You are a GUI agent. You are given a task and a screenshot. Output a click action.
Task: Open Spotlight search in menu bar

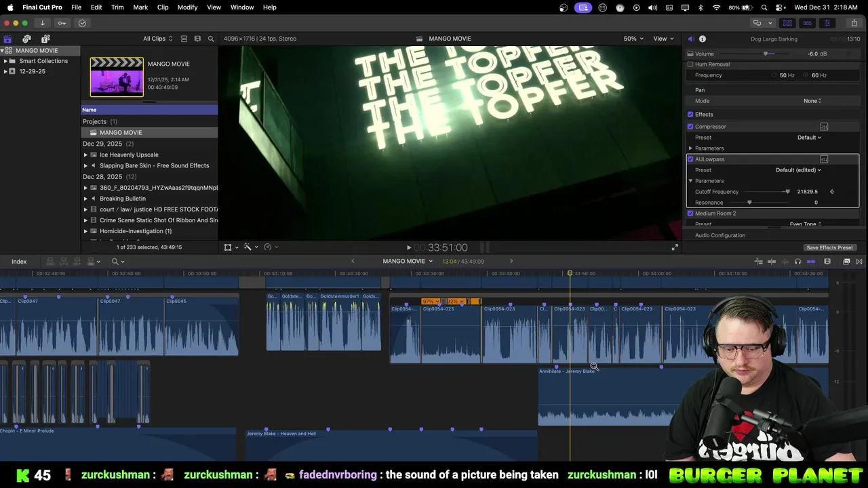pyautogui.click(x=764, y=7)
